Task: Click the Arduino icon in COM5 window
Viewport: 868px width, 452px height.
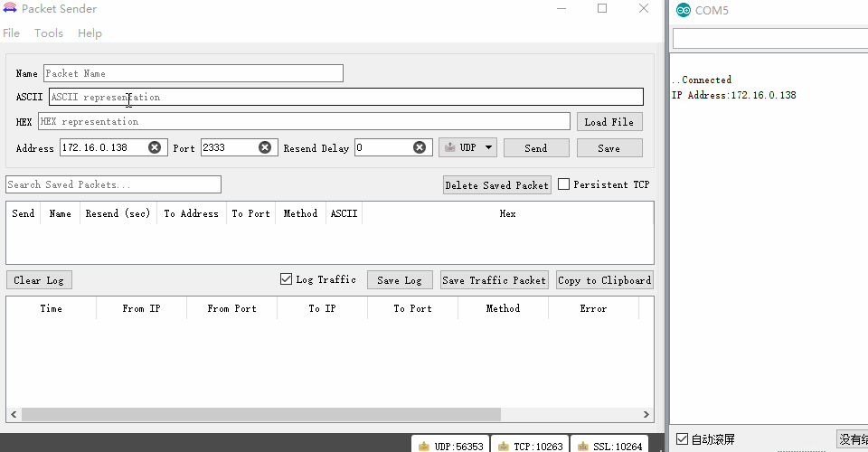Action: [x=684, y=10]
